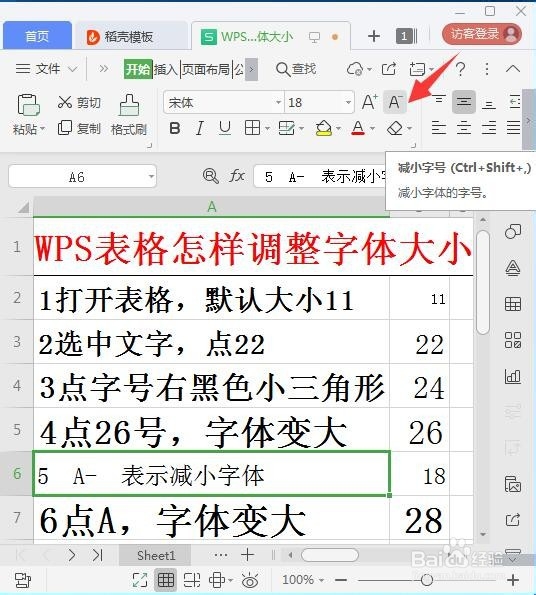This screenshot has height=595, width=536.
Task: Open the sidebar chart bars icon
Action: pos(513,376)
